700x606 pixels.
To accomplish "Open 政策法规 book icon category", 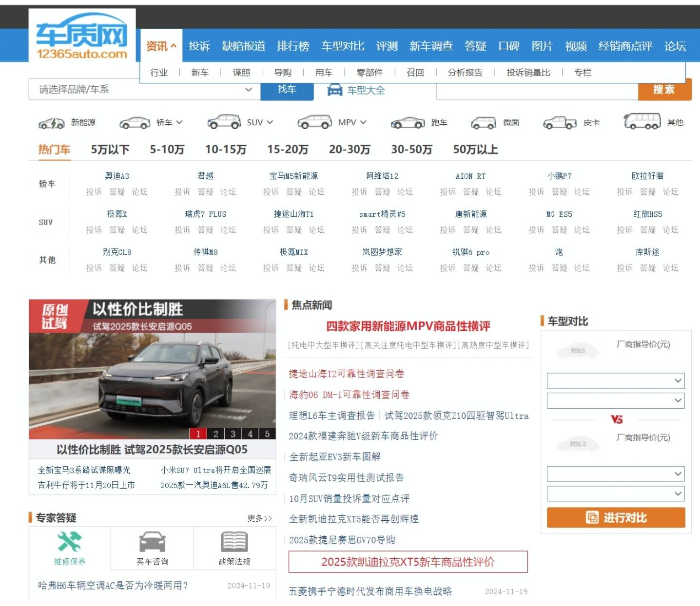I will pyautogui.click(x=234, y=542).
